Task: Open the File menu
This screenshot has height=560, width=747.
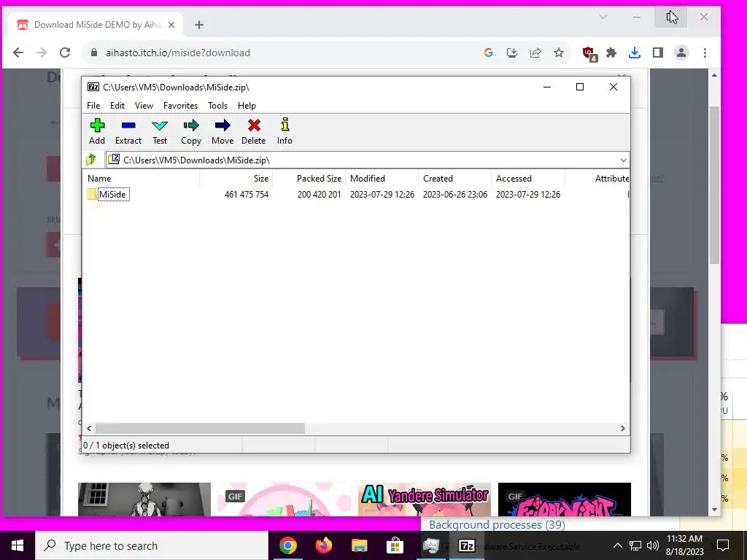Action: pos(93,105)
